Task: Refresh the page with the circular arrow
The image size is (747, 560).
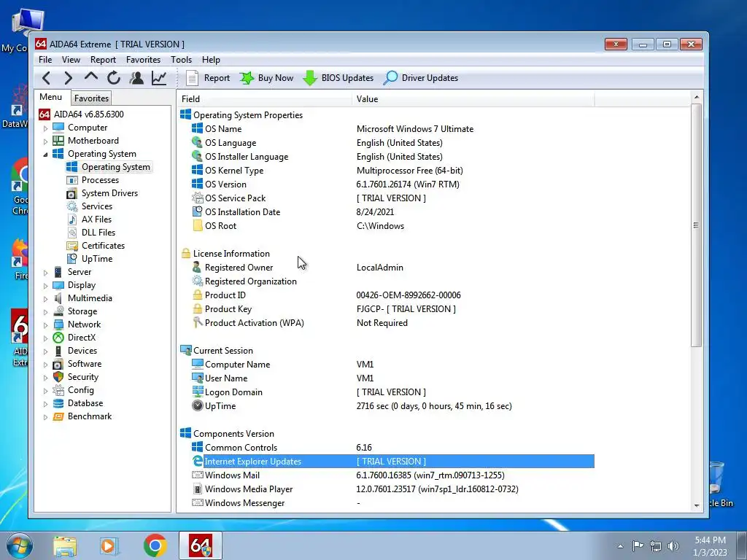Action: (113, 77)
